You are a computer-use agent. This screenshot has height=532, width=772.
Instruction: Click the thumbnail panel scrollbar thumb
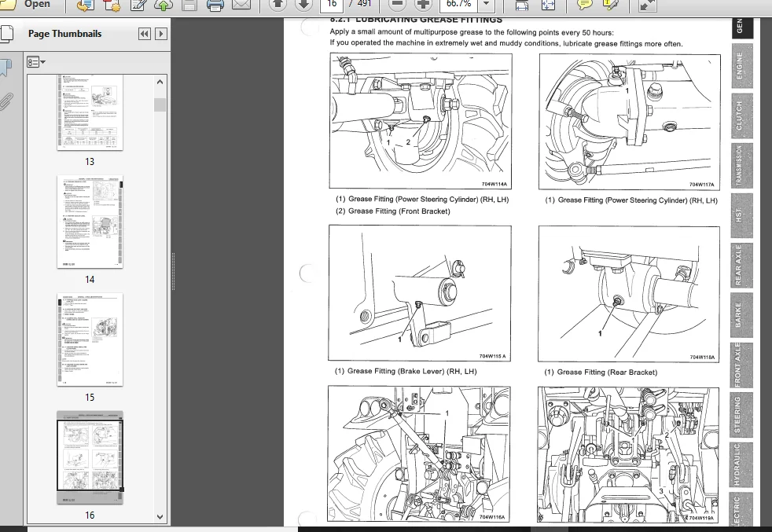160,105
